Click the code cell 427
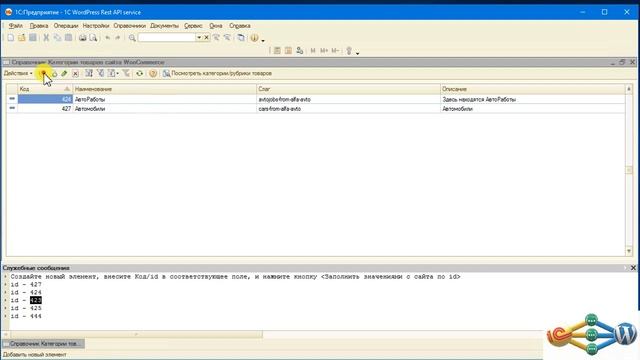Viewport: 640px width, 360px height. pos(45,109)
